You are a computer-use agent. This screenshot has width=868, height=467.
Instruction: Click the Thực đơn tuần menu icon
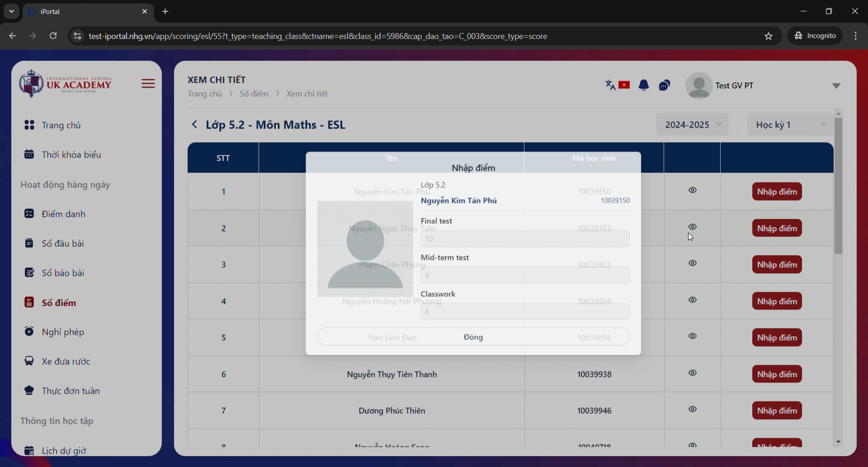29,390
